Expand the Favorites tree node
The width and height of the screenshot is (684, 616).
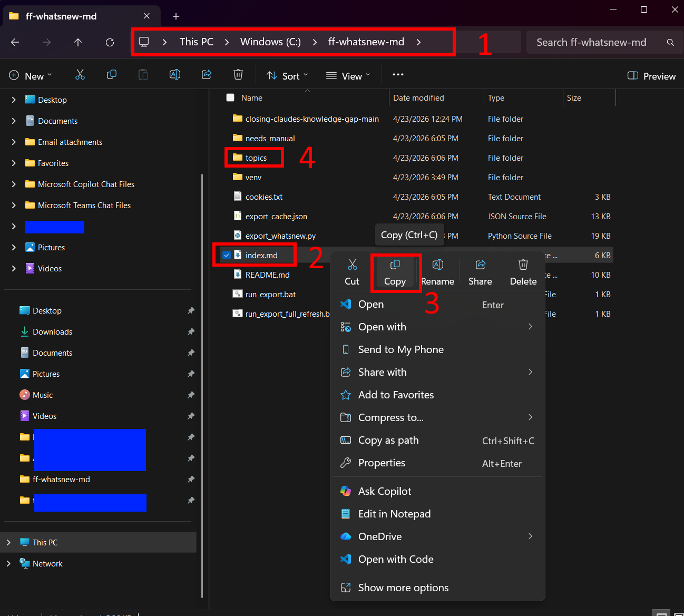coord(14,163)
